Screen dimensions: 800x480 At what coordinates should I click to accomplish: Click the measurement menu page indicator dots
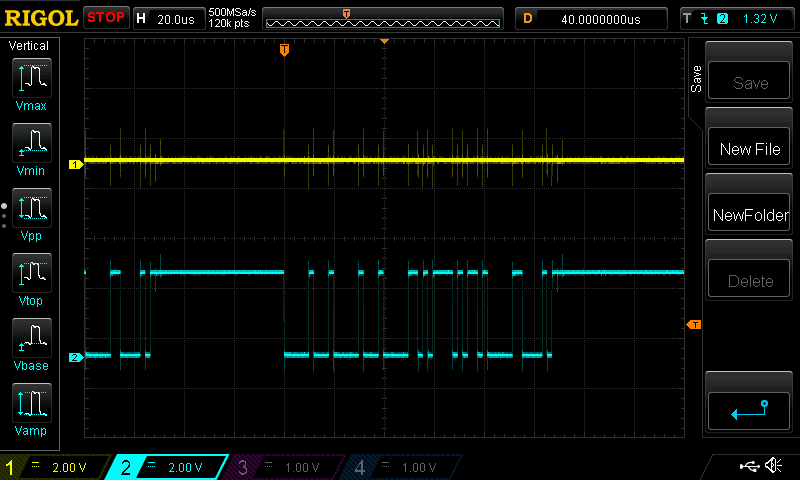(4, 215)
